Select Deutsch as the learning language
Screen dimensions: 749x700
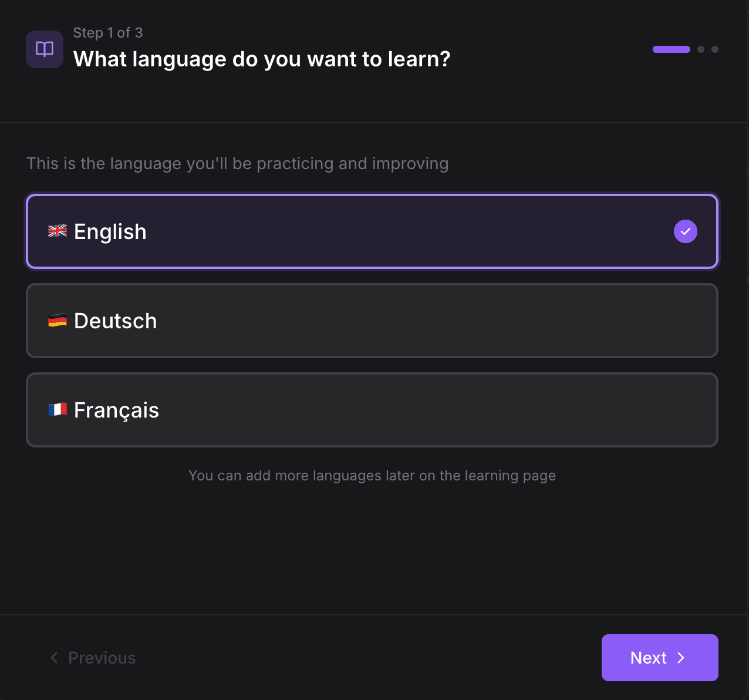point(372,321)
